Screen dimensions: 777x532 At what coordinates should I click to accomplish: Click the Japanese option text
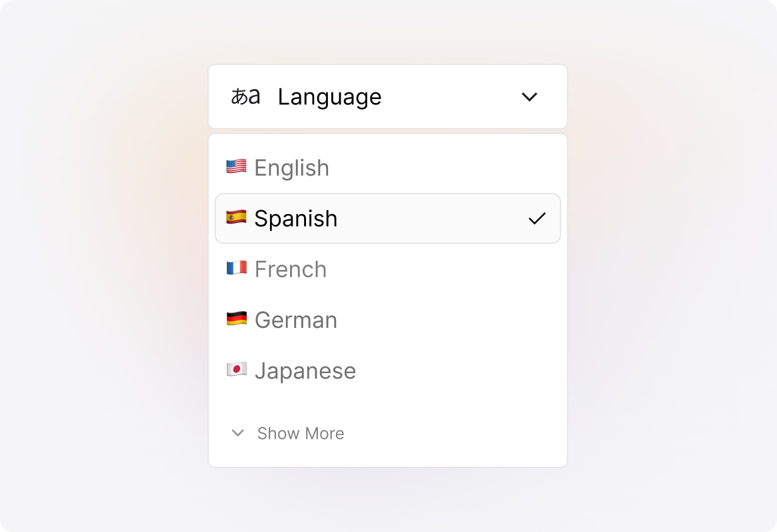pos(306,370)
